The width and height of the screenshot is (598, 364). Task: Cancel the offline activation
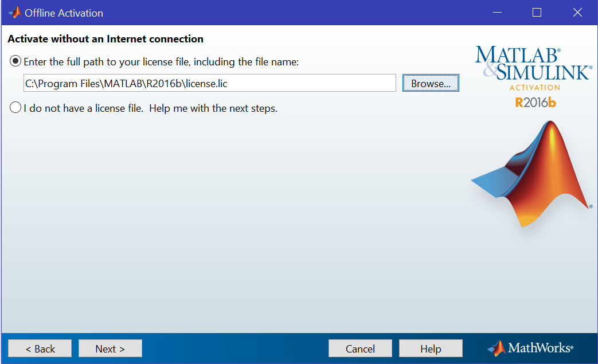360,349
